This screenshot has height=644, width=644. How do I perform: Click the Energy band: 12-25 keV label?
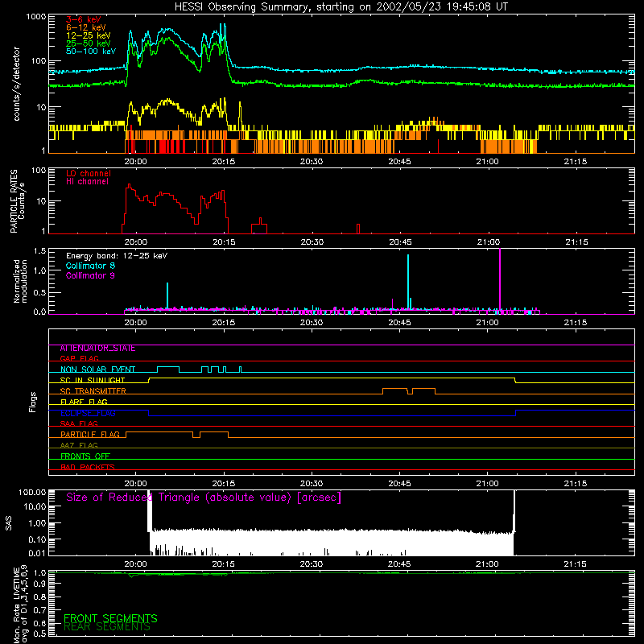pyautogui.click(x=117, y=256)
